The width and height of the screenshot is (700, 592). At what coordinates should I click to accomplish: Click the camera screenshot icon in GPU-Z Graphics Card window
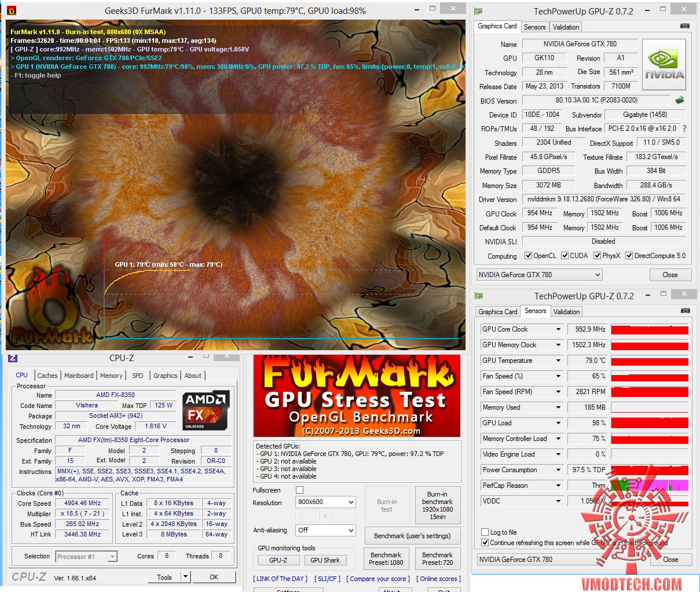coord(685,26)
